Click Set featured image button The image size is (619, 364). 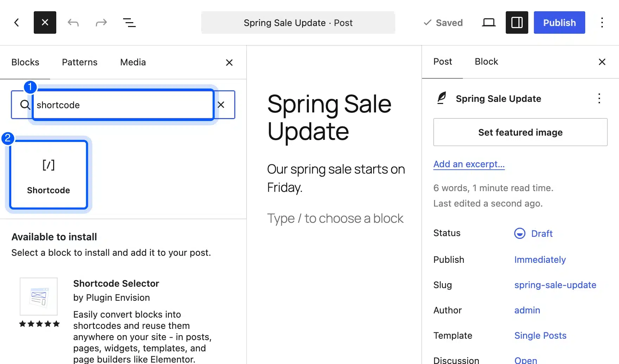point(521,132)
